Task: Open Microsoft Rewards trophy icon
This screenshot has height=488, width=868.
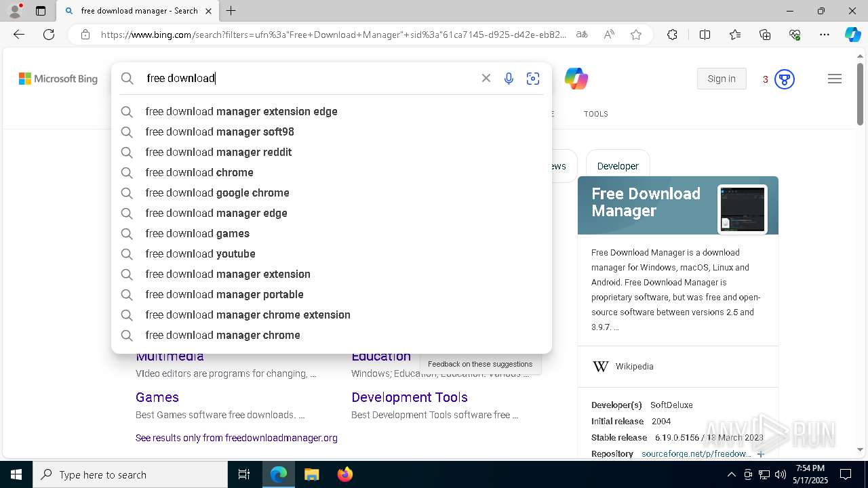Action: 785,79
